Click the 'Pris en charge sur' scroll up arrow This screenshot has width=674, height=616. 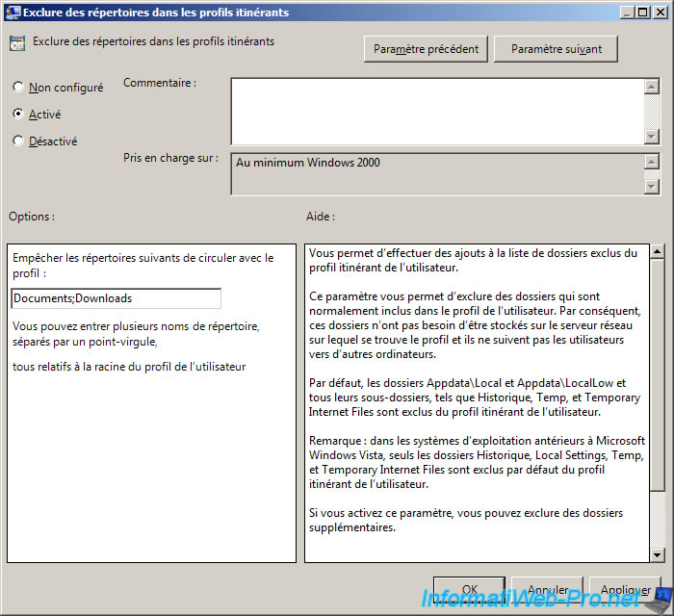pos(651,162)
